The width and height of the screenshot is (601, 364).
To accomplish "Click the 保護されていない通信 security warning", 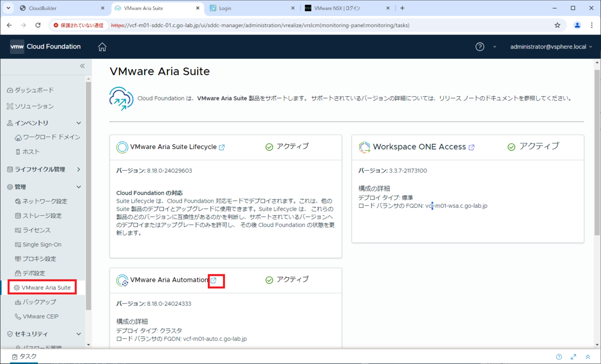I will [x=78, y=25].
